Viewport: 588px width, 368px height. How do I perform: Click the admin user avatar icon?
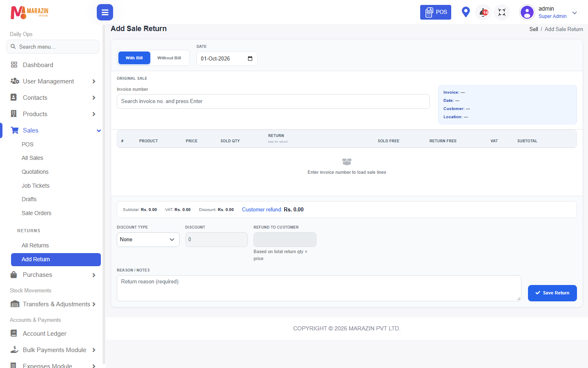coord(527,12)
